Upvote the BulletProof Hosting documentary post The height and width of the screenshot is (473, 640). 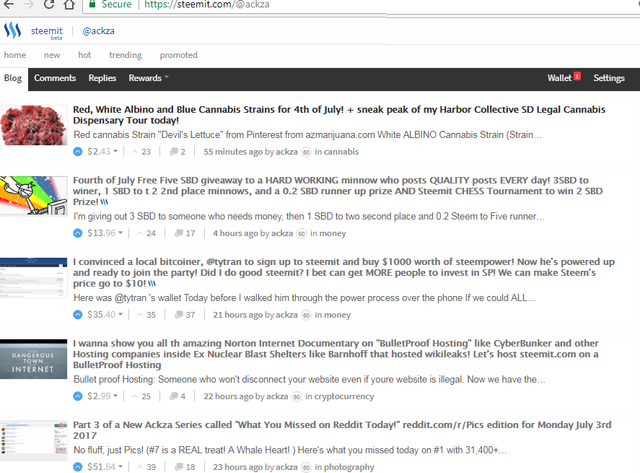coord(78,396)
